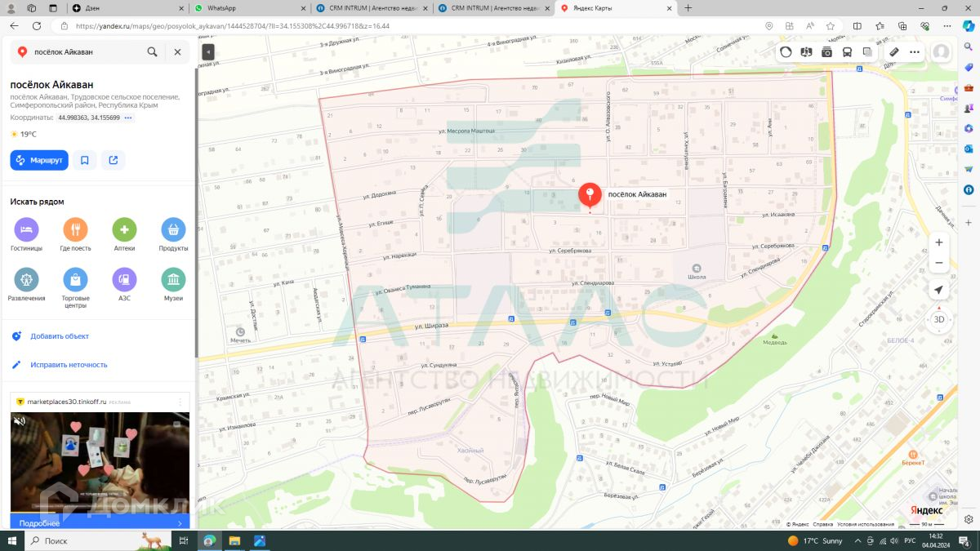Open the map layers selector
The image size is (980, 551).
(867, 51)
